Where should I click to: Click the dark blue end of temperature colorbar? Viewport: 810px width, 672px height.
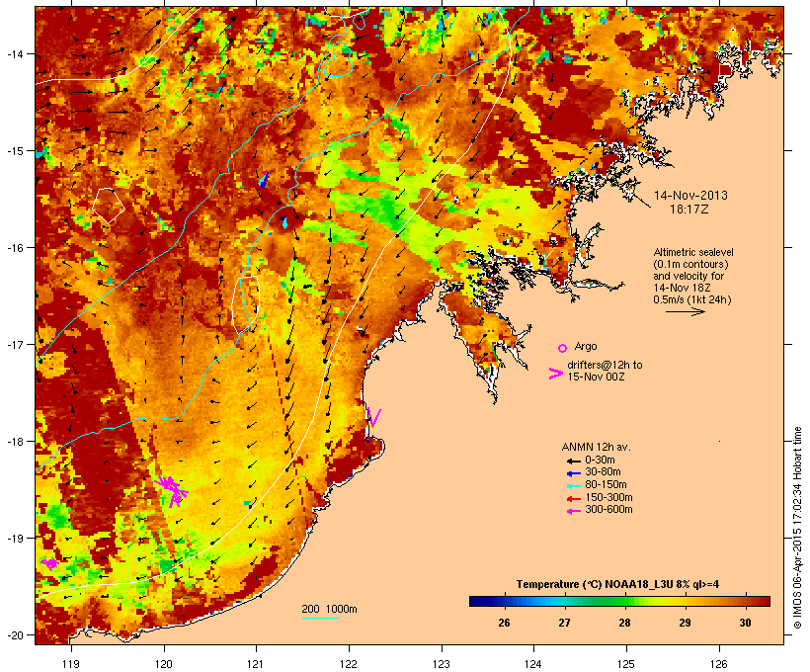[x=478, y=601]
